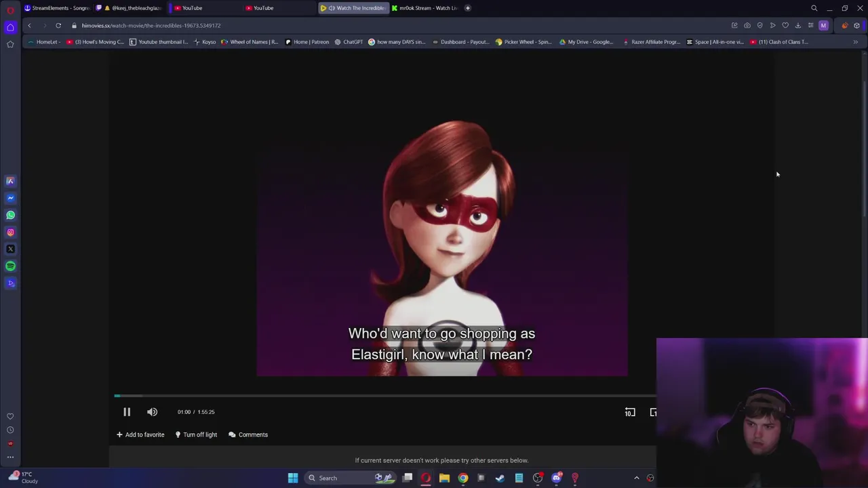
Task: Open the ChatGPT bookmark
Action: 349,42
